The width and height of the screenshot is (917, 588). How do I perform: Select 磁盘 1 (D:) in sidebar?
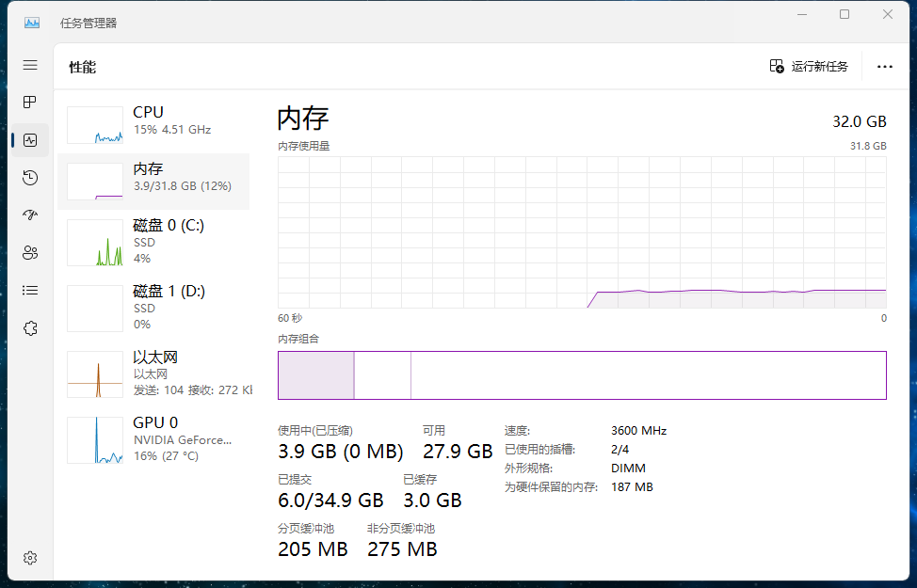pos(154,307)
